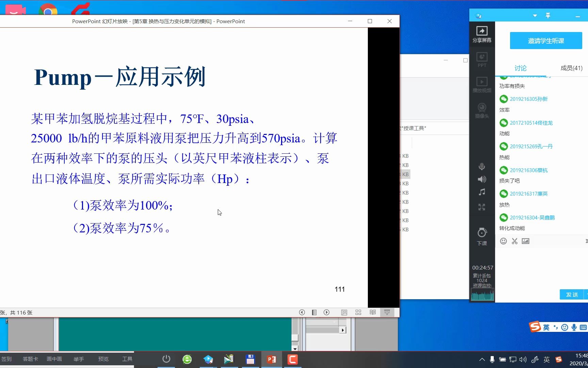Open the system volume tray icon
The image size is (588, 368).
[x=523, y=359]
